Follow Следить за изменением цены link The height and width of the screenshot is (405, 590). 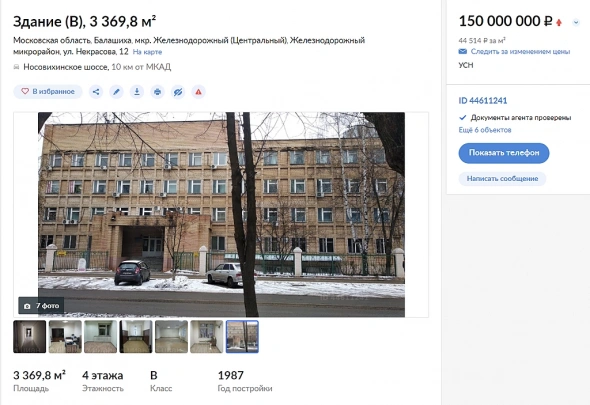point(520,52)
